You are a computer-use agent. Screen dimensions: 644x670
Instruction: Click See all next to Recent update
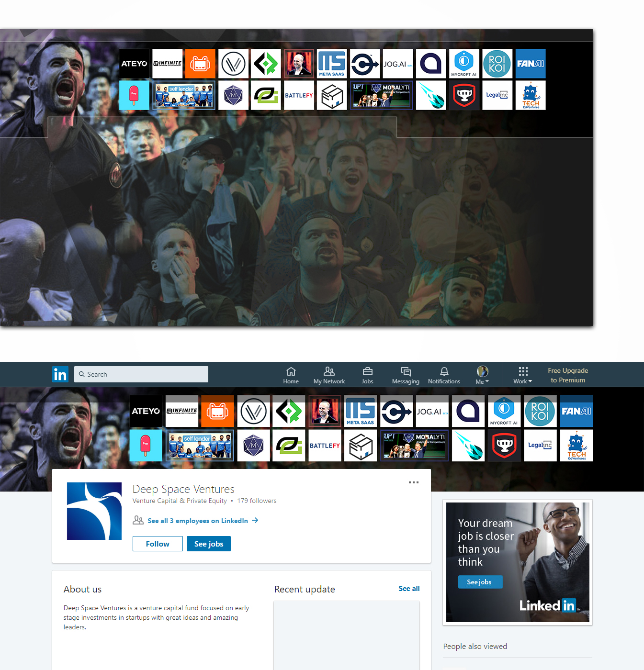(x=408, y=589)
